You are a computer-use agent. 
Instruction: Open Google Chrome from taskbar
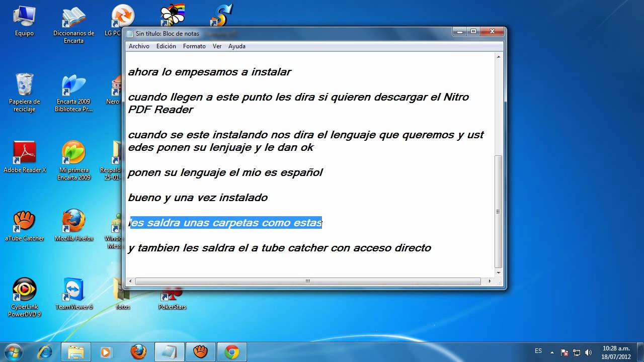pos(232,351)
